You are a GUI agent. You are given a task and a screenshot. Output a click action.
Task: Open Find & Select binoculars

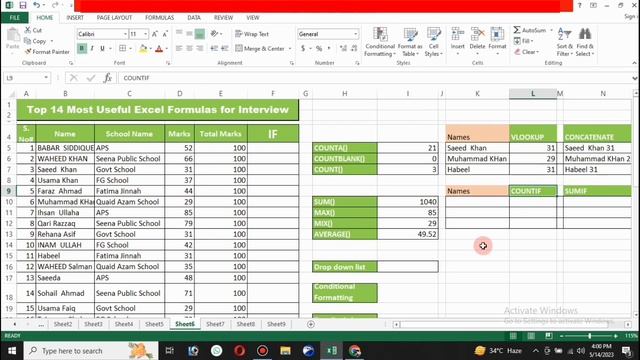click(x=585, y=42)
